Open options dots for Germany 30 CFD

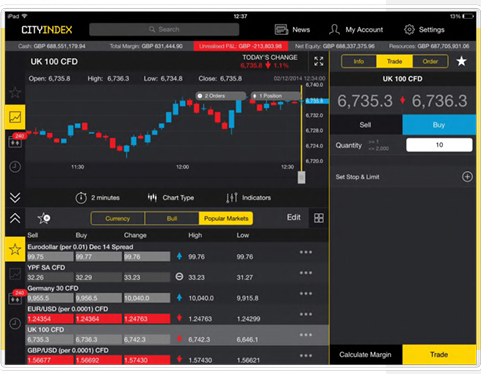[306, 293]
